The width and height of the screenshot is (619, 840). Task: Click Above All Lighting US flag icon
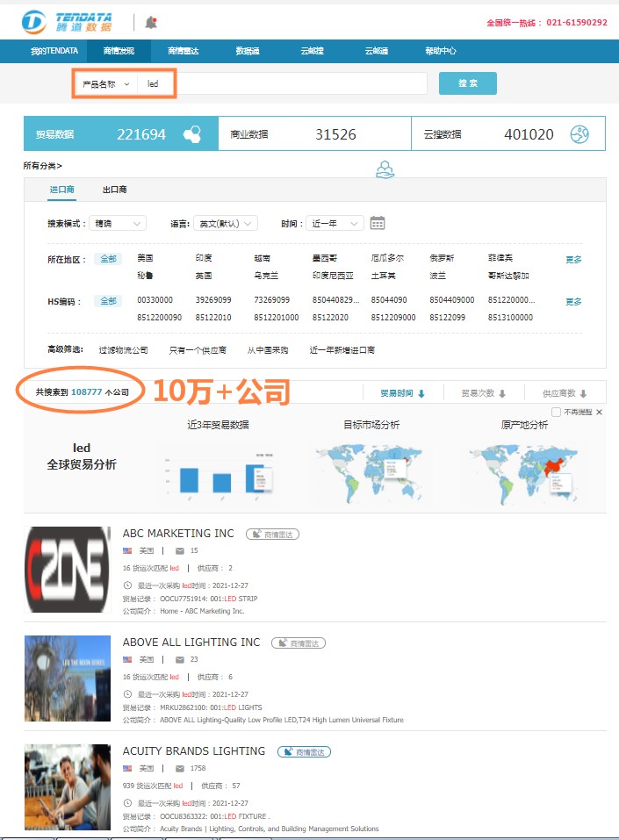(x=127, y=659)
